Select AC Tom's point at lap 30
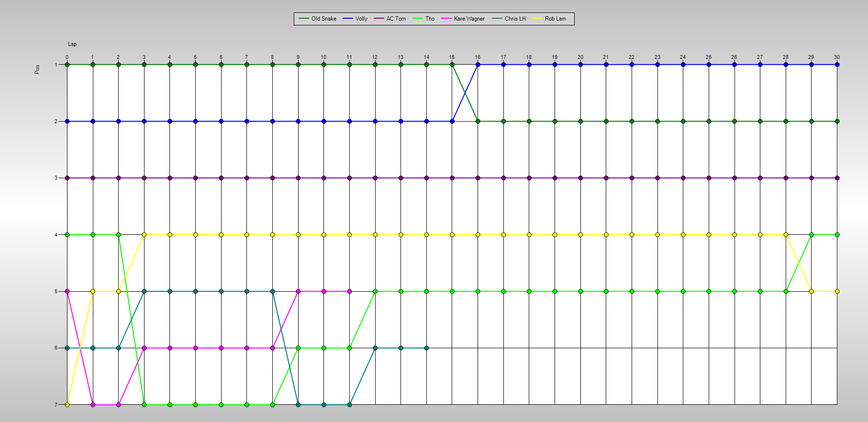 click(837, 178)
